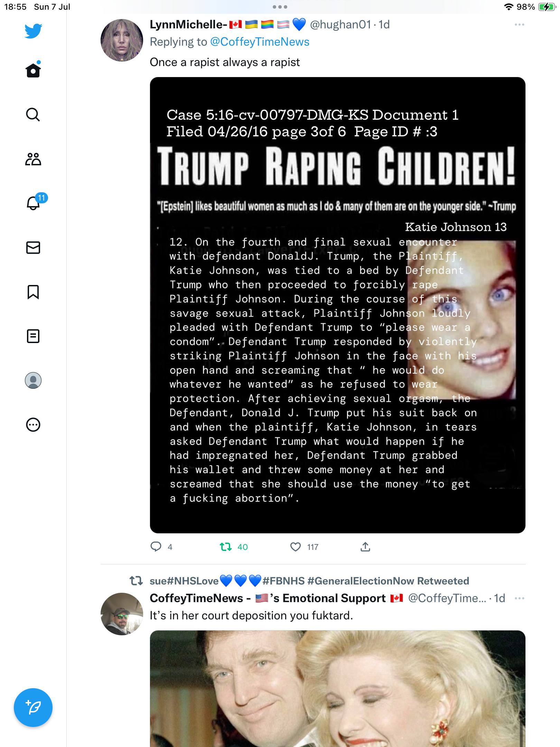Open the Twitter home feed icon
Image resolution: width=560 pixels, height=747 pixels.
point(33,71)
